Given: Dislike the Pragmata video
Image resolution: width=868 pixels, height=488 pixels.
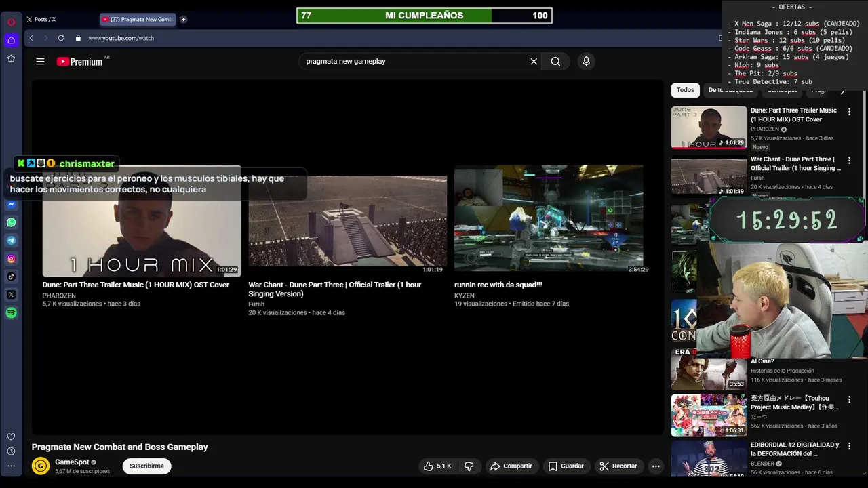Looking at the screenshot, I should click(x=469, y=466).
